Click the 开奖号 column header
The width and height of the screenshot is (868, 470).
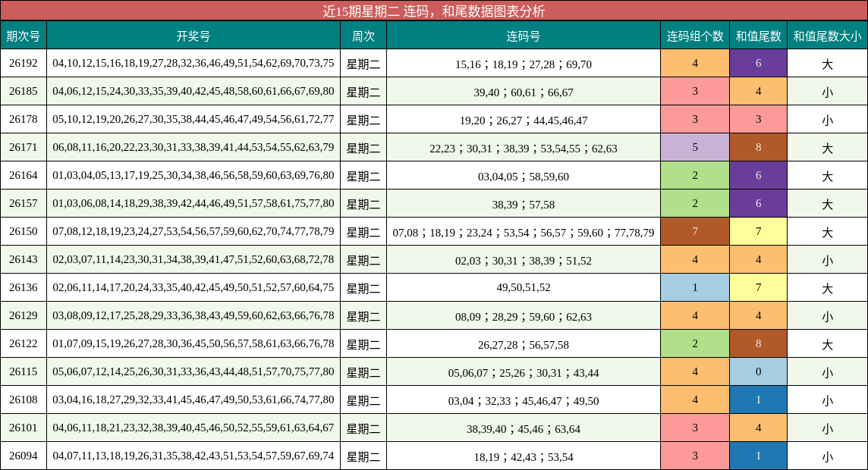tap(193, 36)
